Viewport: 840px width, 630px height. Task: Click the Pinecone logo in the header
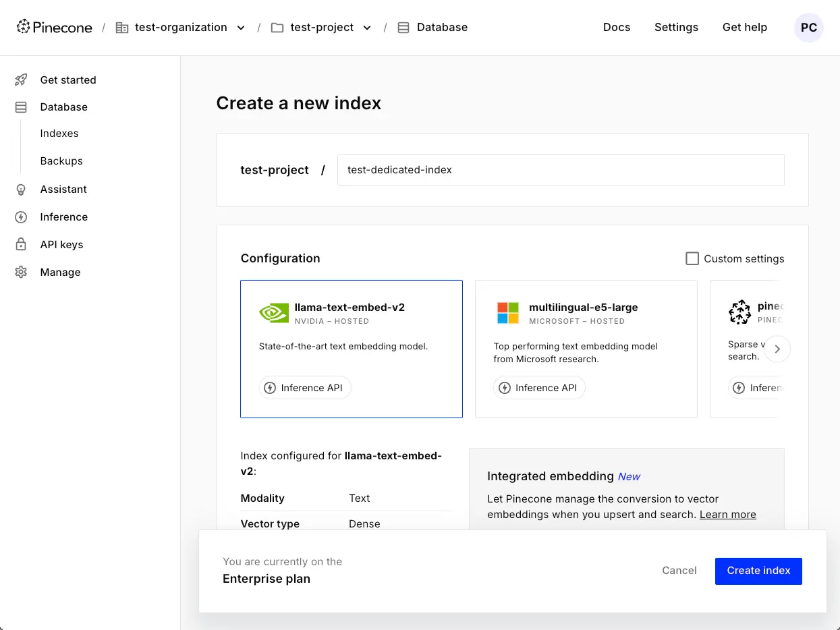point(54,27)
